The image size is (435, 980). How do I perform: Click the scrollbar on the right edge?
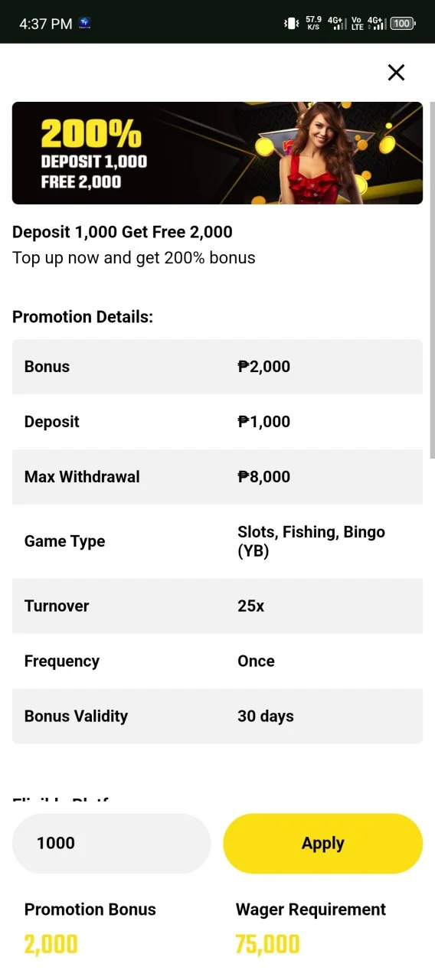coord(432,279)
